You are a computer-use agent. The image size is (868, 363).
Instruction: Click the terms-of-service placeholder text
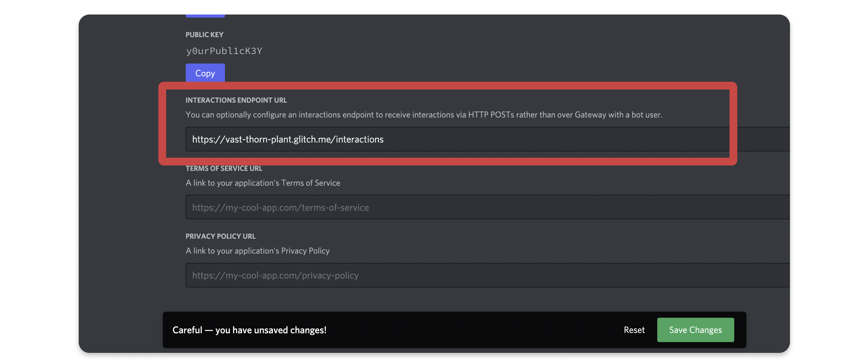click(280, 207)
